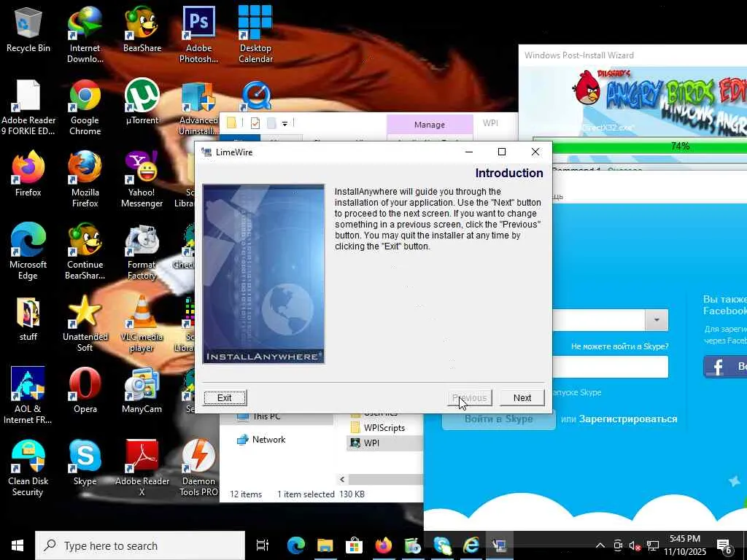The width and height of the screenshot is (747, 560).
Task: Open µTorrent desktop icon
Action: 142,101
